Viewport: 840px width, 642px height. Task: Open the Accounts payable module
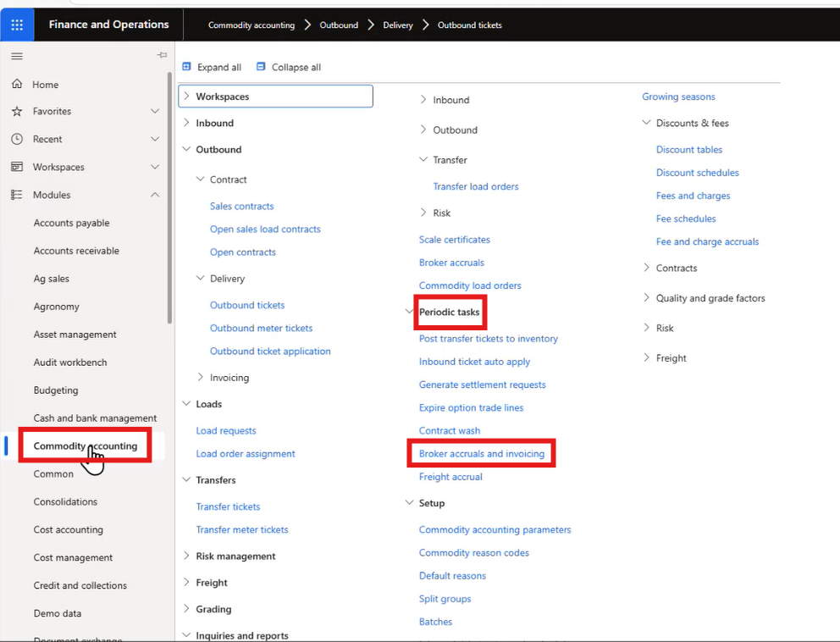[71, 223]
